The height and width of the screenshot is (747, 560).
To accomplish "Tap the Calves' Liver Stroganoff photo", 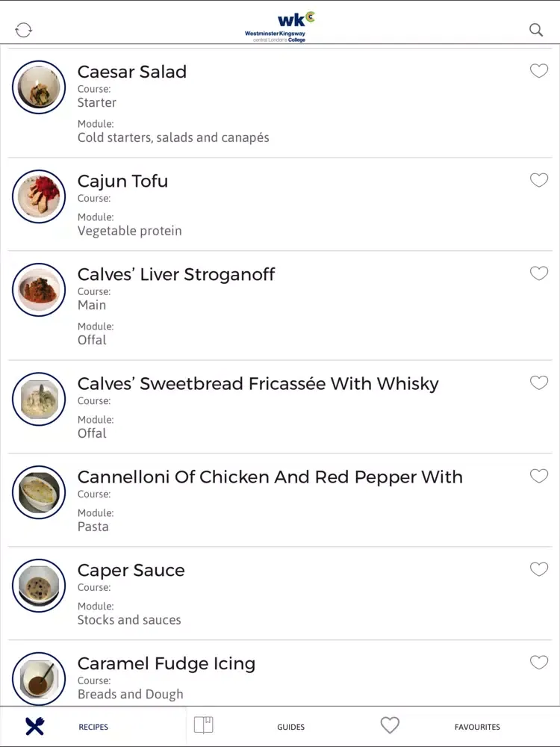I will coord(39,290).
